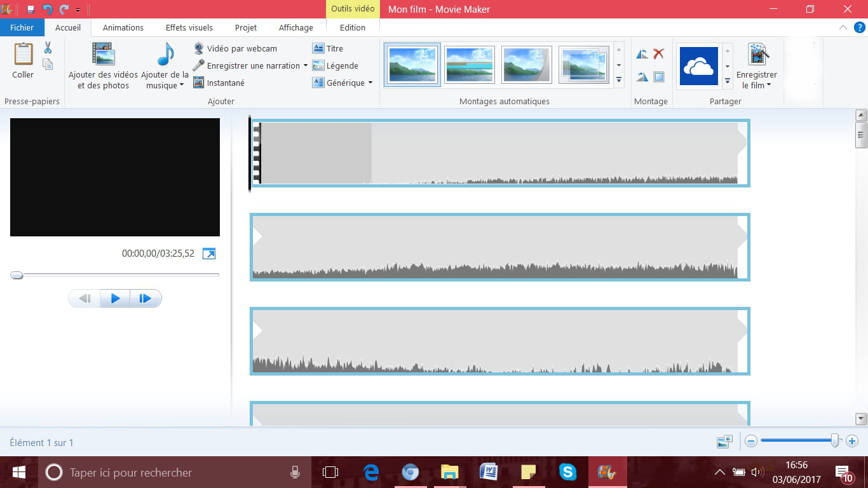Remove item with red X icon
This screenshot has width=868, height=488.
point(658,54)
